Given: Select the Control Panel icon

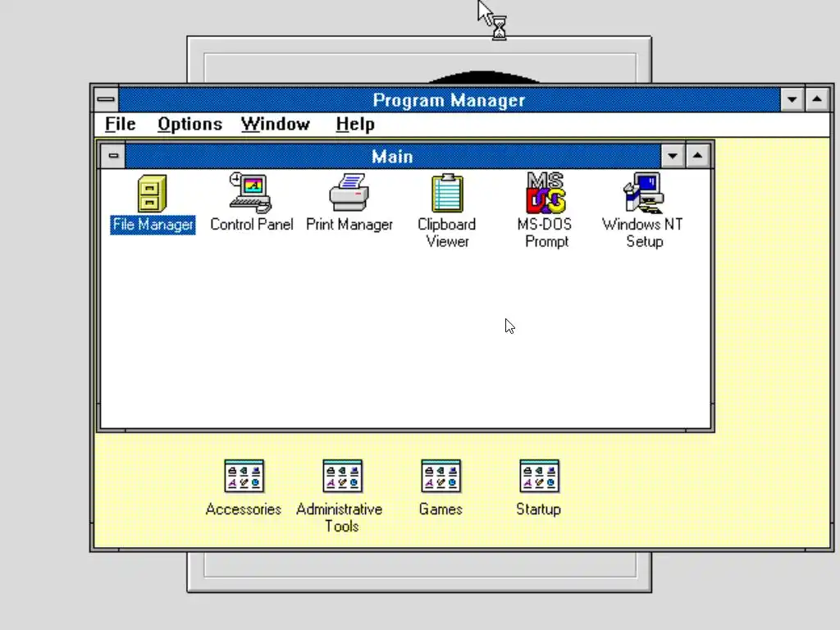Looking at the screenshot, I should tap(251, 192).
